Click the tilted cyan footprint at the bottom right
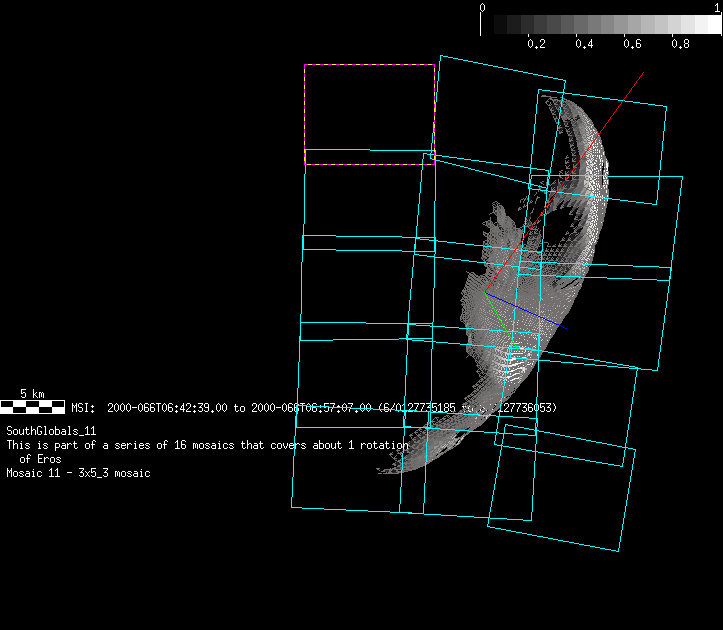 (x=562, y=487)
